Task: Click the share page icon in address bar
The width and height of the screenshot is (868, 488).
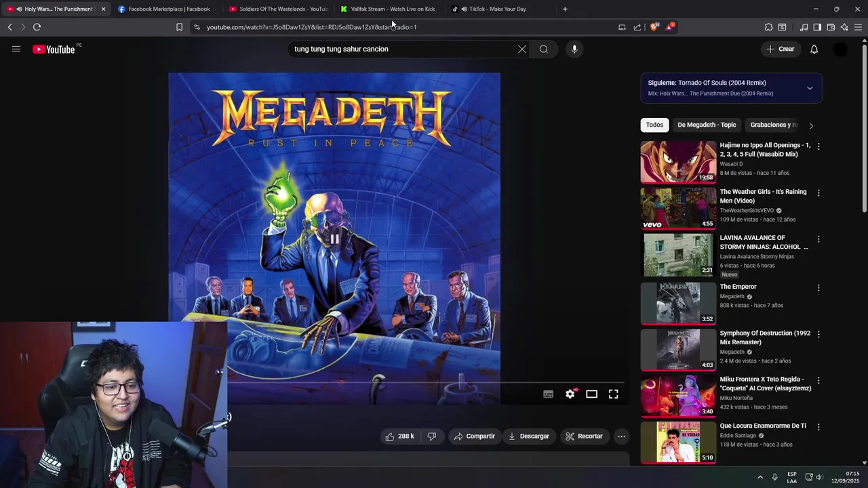Action: 637,27
